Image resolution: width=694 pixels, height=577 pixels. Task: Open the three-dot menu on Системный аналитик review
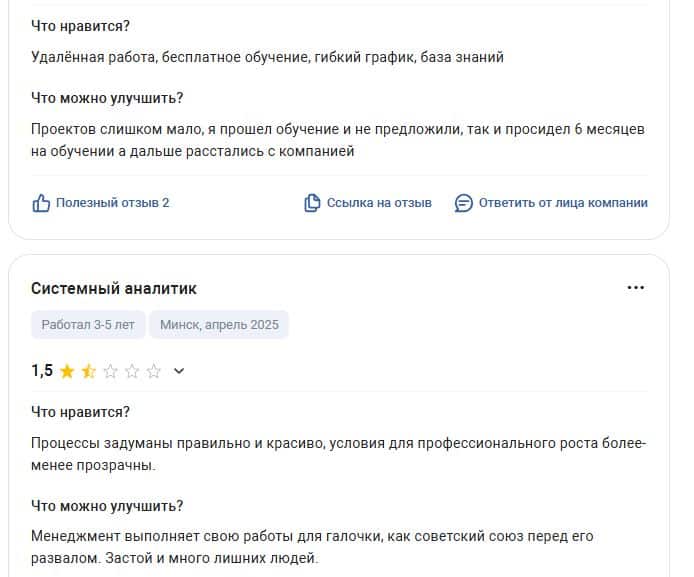(x=636, y=288)
